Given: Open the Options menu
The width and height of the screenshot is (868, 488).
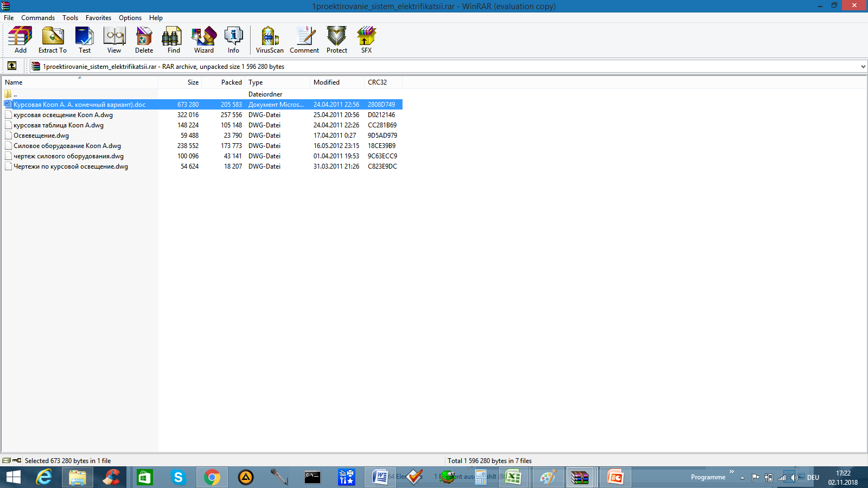Looking at the screenshot, I should pos(130,18).
